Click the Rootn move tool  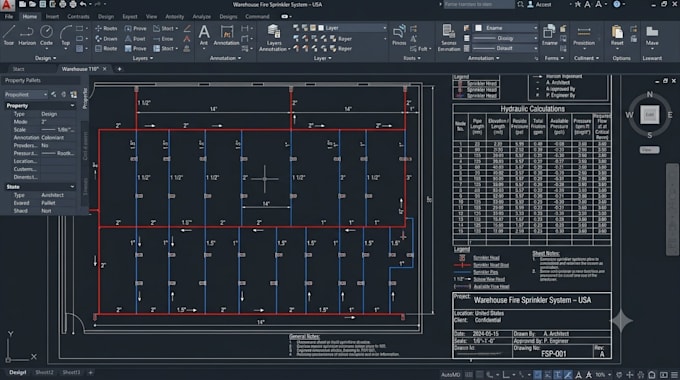point(106,28)
